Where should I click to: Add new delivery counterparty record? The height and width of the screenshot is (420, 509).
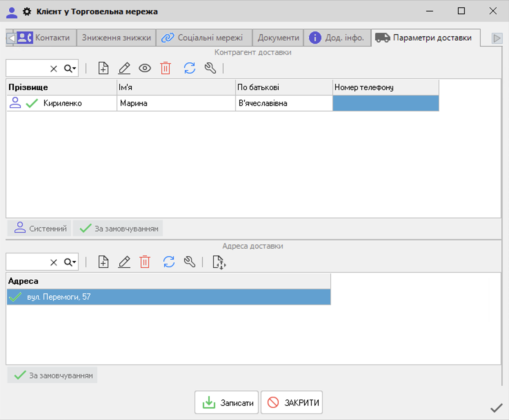[x=103, y=68]
